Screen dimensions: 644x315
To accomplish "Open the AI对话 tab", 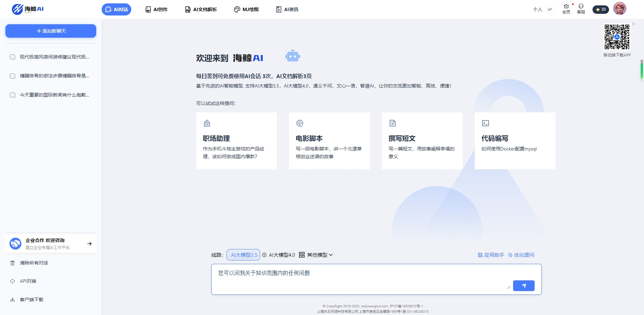I will pos(116,9).
